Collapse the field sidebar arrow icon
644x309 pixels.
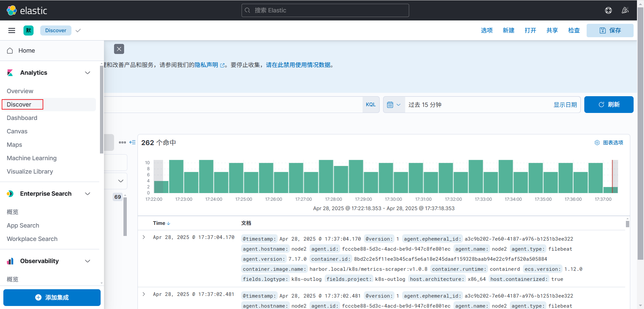[x=132, y=142]
